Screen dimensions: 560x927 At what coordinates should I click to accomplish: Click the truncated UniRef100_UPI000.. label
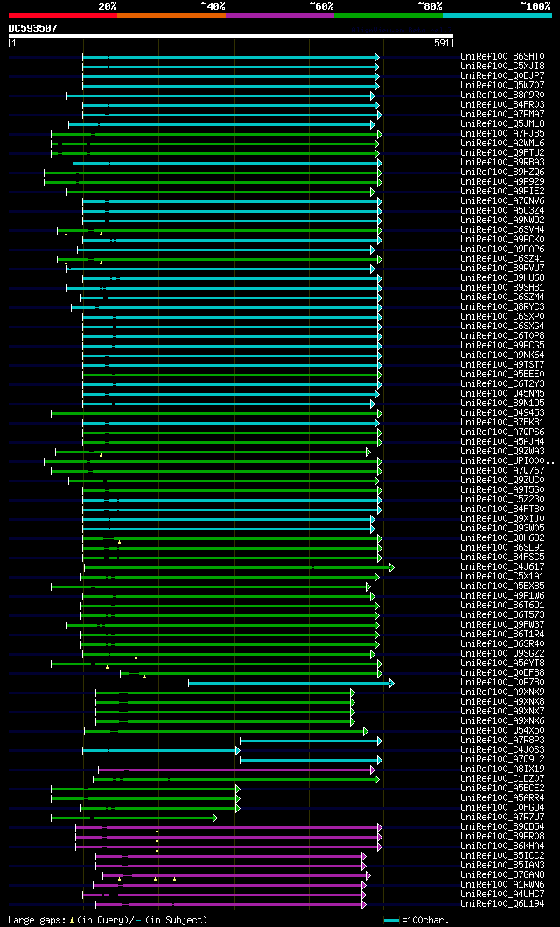click(507, 461)
